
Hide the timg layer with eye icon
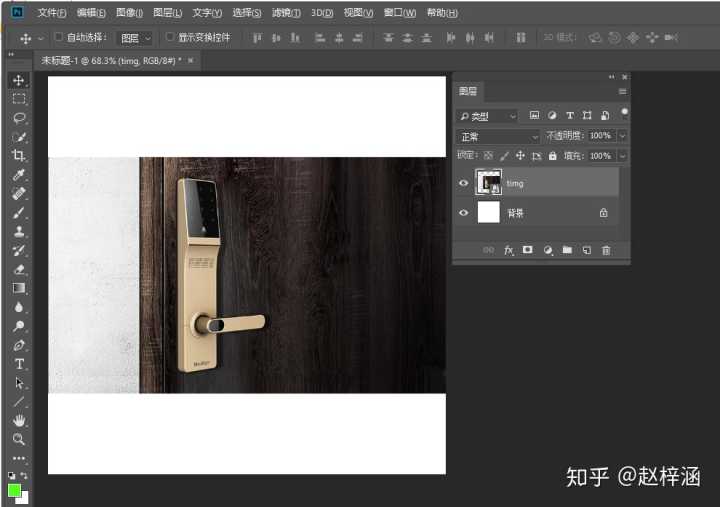tap(463, 183)
